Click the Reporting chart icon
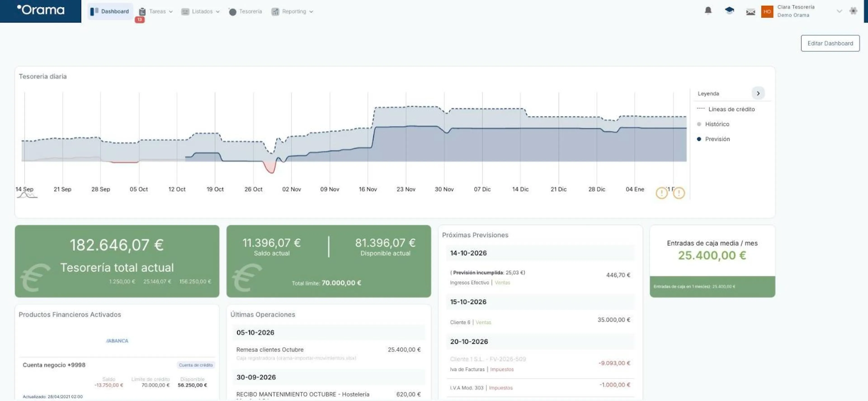868x401 pixels. tap(275, 12)
